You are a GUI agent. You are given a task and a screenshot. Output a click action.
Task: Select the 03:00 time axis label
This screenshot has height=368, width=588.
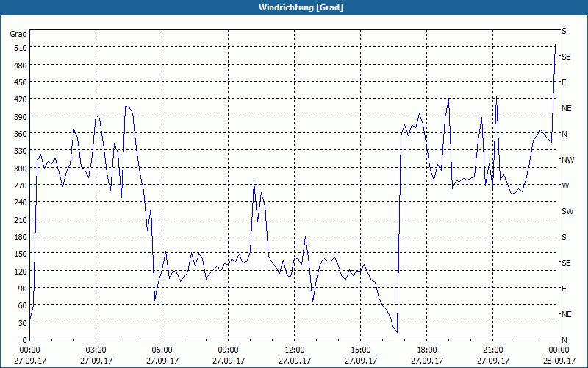(x=96, y=350)
